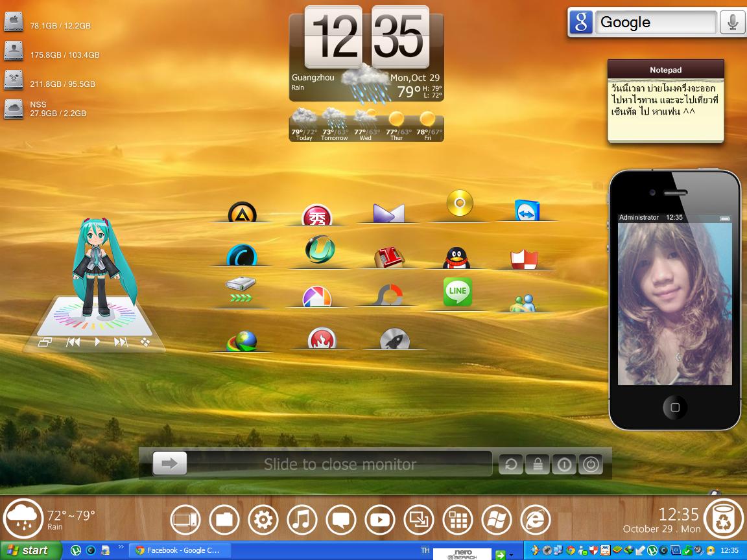Launch the red telephone box icon
This screenshot has height=560, width=747.
click(x=389, y=257)
